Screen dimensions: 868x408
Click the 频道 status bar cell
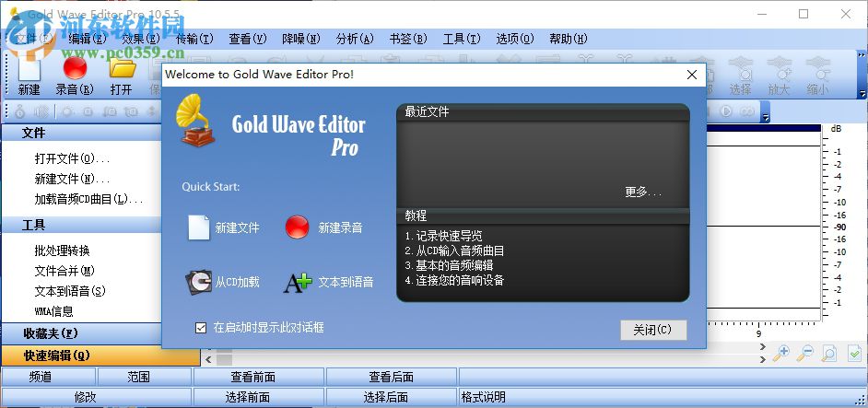[48, 377]
